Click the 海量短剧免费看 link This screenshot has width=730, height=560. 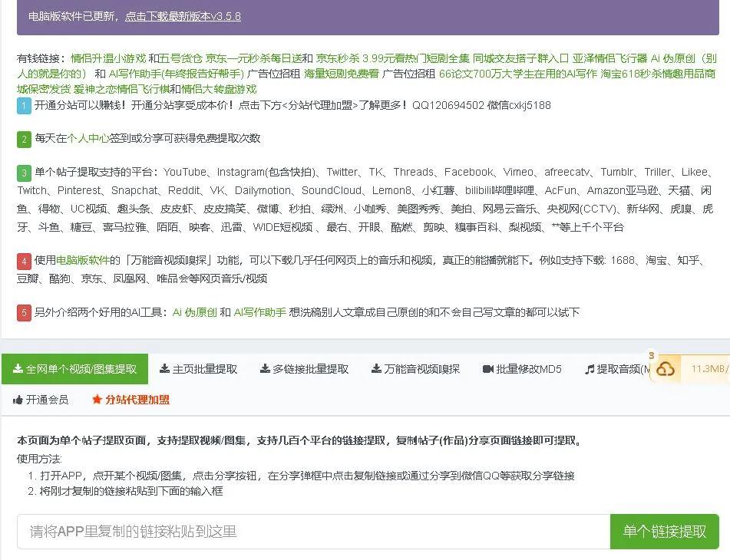341,74
